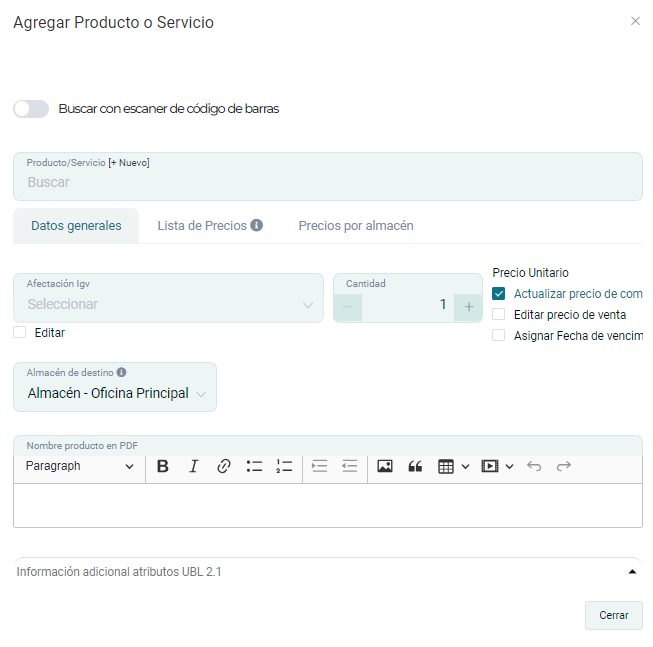Click the Bold formatting icon
This screenshot has width=653, height=647.
tap(163, 466)
